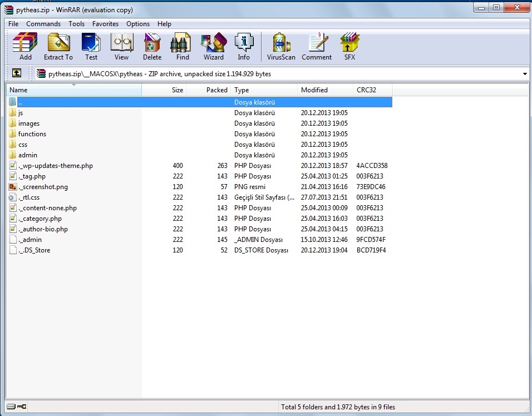Go up one folder level
Viewport: 532px width, 416px height.
17,73
